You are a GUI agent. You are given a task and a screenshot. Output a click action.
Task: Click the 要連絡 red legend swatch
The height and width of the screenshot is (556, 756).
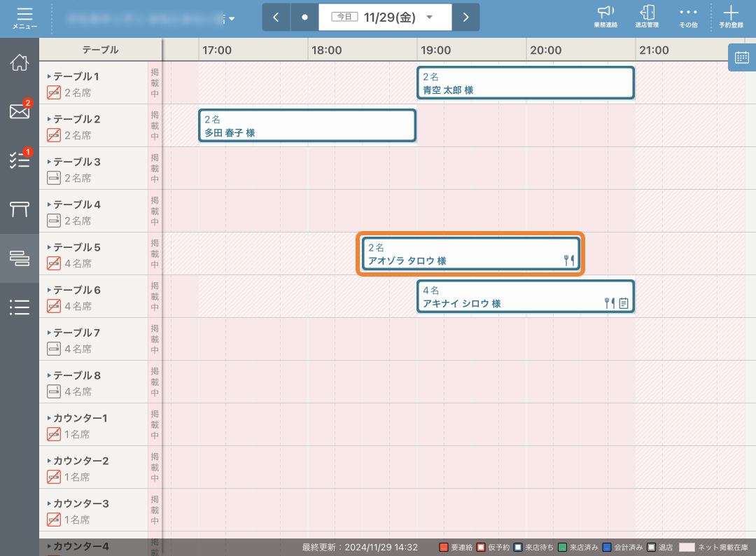click(x=444, y=548)
